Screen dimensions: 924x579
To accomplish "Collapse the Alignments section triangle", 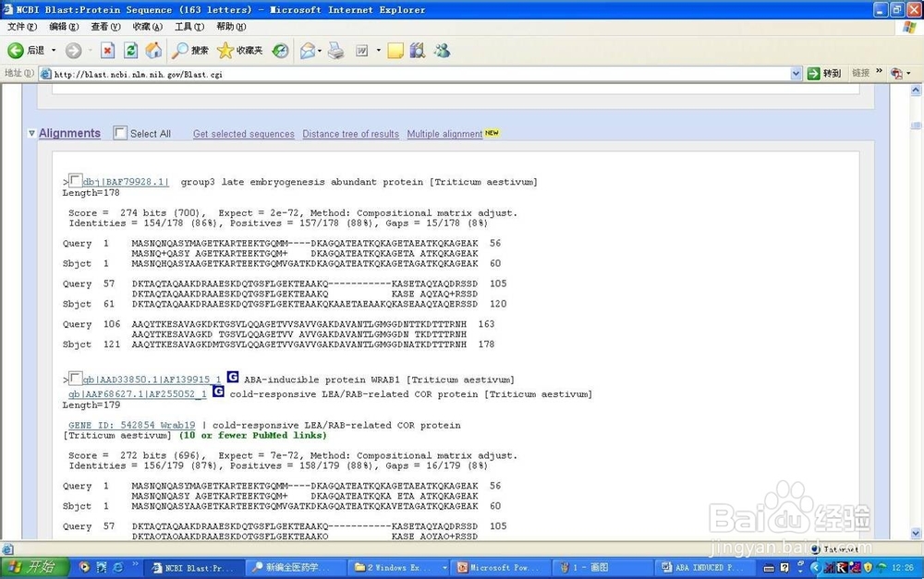I will tap(31, 134).
